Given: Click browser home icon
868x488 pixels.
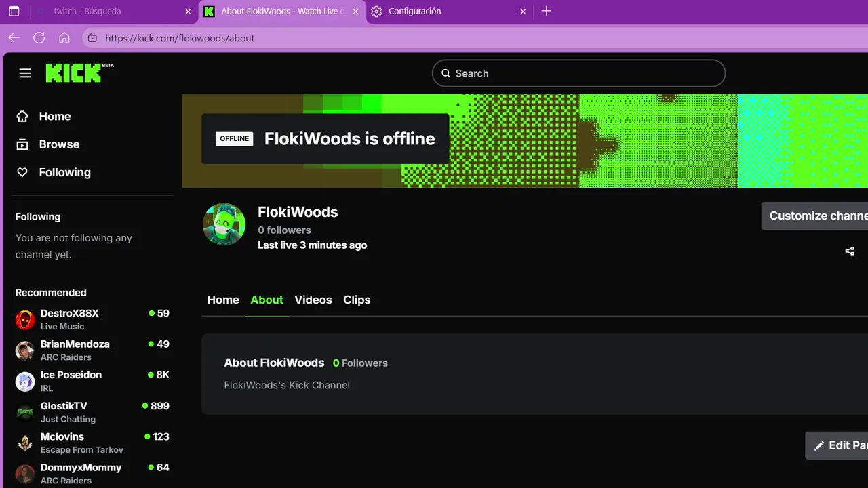Looking at the screenshot, I should 64,38.
